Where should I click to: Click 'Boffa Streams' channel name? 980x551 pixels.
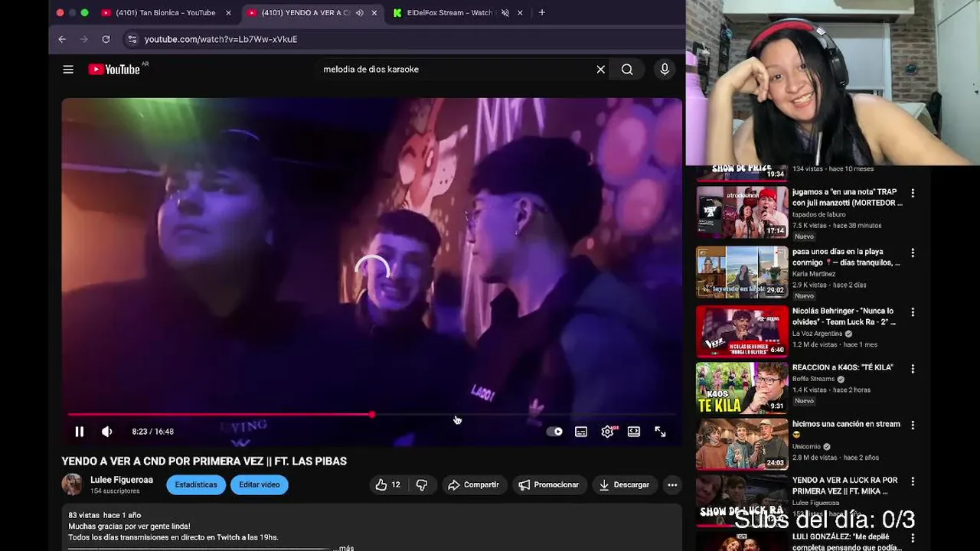pyautogui.click(x=814, y=379)
